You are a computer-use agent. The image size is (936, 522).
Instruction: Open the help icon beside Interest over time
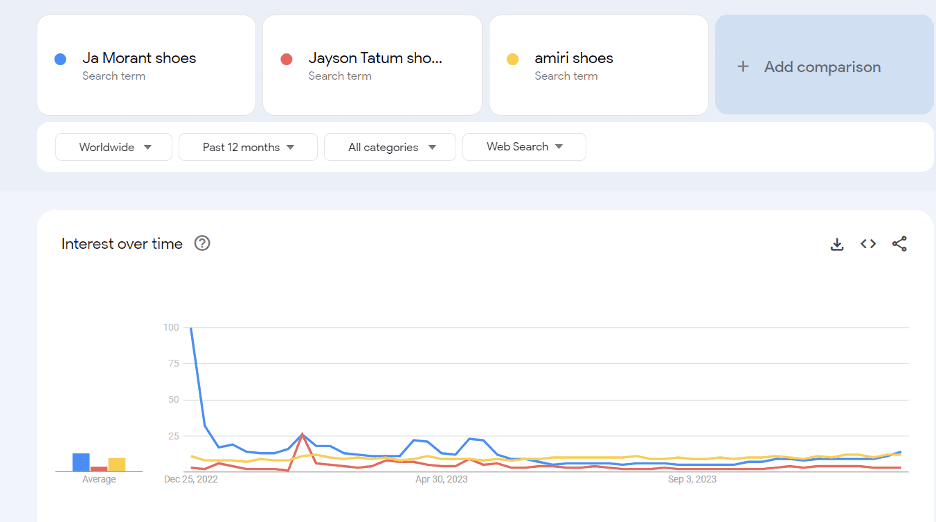point(202,244)
